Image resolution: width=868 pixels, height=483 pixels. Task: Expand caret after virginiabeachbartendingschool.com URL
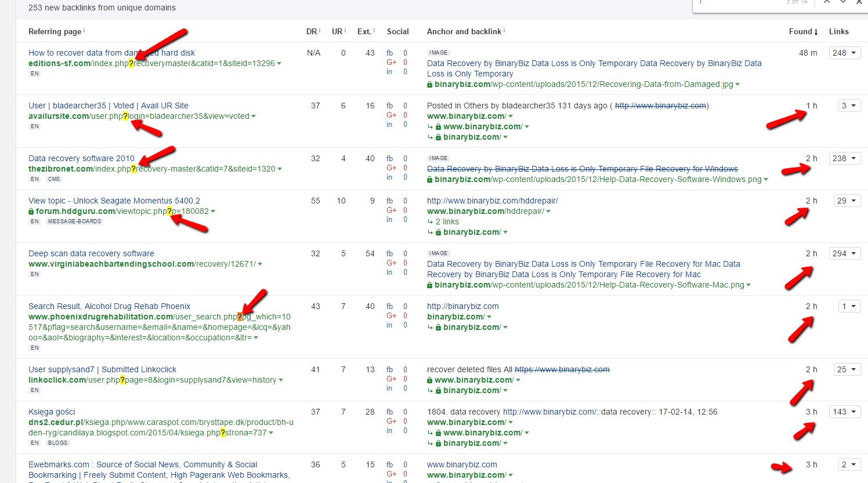click(260, 264)
